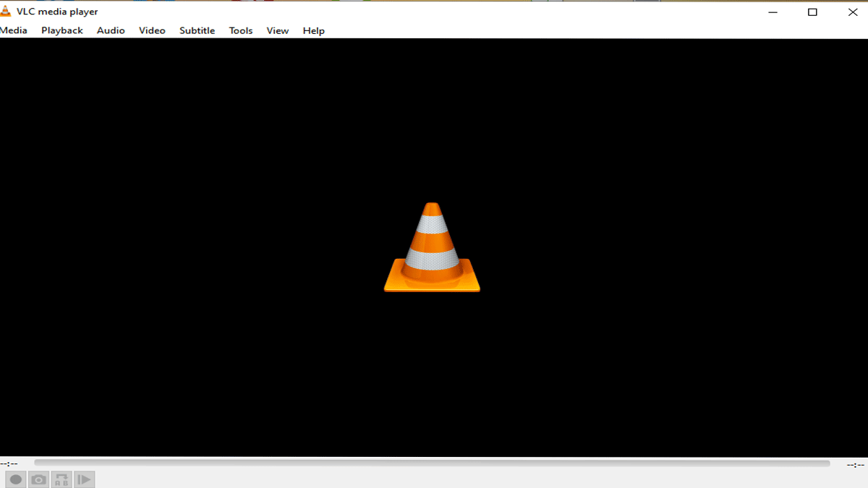Toggle the remaining time label at right
Viewport: 868px width, 488px height.
tap(855, 464)
